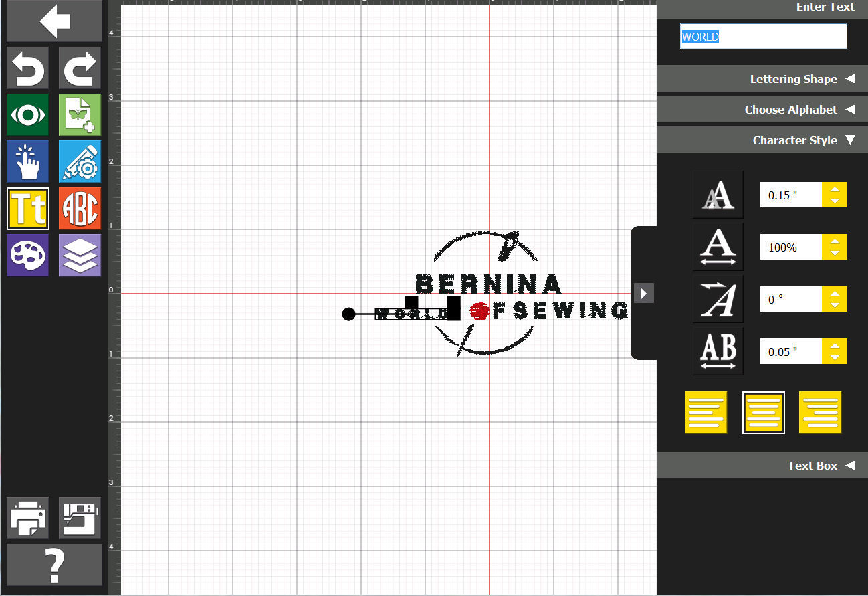Redo the last action

(80, 68)
